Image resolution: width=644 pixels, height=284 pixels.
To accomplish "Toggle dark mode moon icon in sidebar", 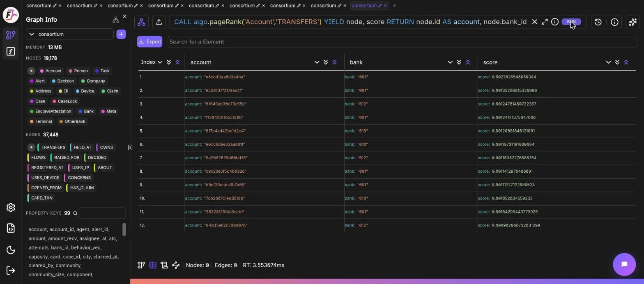I will [x=11, y=250].
